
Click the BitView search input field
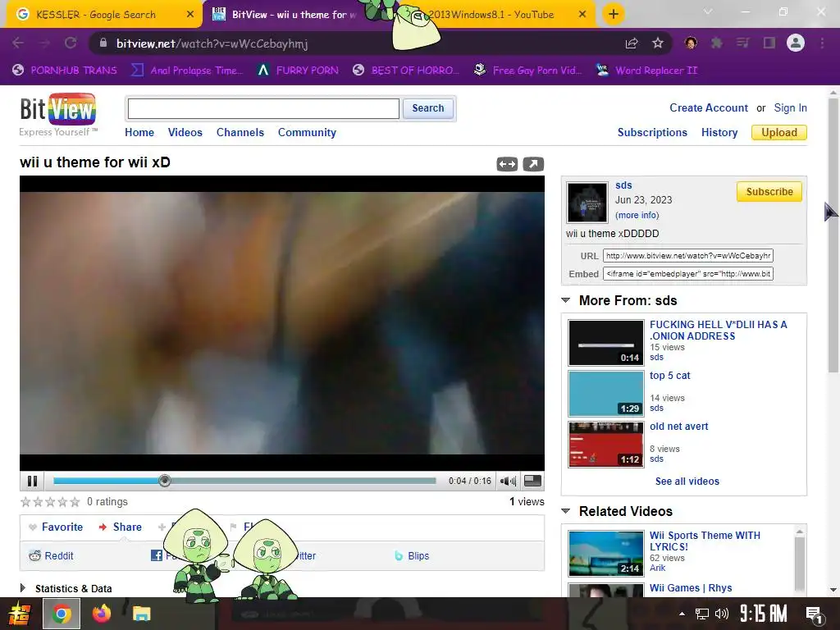263,109
